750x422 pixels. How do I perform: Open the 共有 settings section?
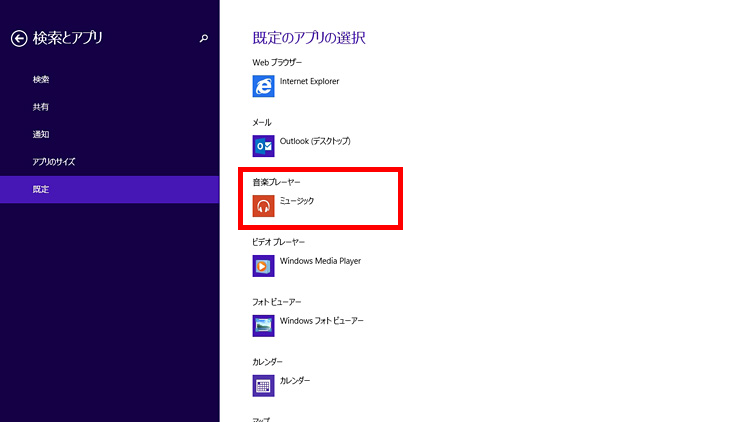[x=41, y=106]
